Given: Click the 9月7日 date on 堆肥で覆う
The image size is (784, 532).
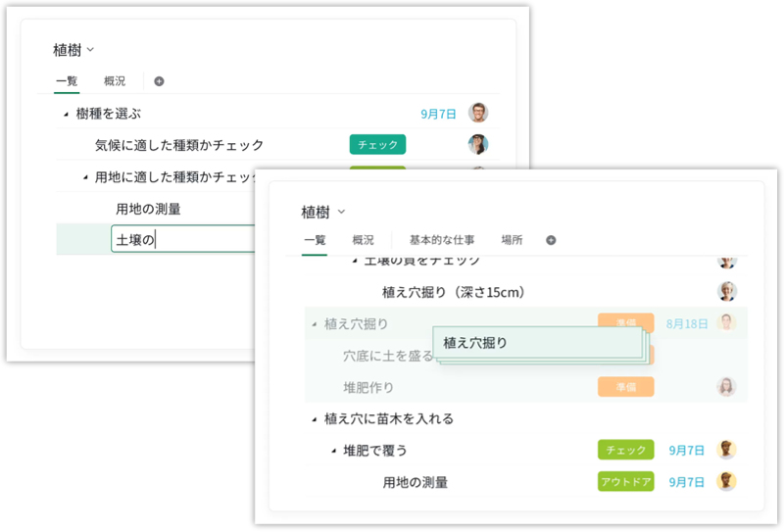Looking at the screenshot, I should [687, 451].
